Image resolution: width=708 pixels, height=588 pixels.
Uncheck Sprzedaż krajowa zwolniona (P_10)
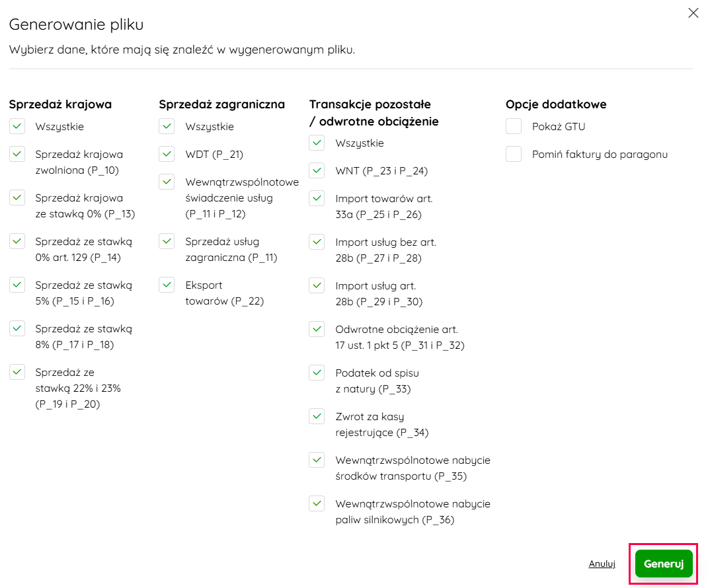(17, 154)
